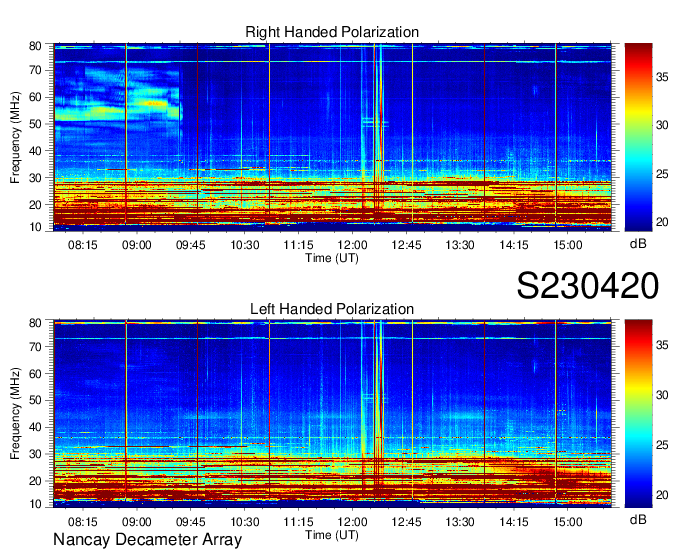Click the 40 MHz tick of bottom plot
Screen dimensions: 680x552
pyautogui.click(x=35, y=428)
